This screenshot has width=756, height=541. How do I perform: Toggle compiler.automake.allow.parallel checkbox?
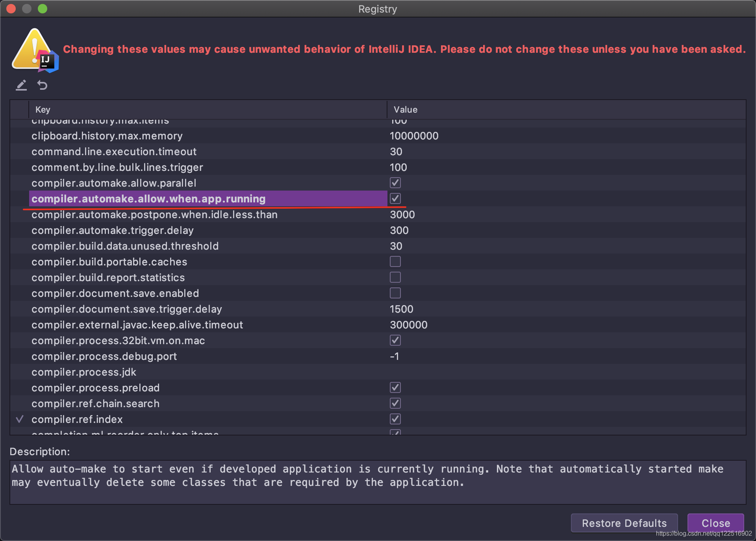click(x=395, y=183)
